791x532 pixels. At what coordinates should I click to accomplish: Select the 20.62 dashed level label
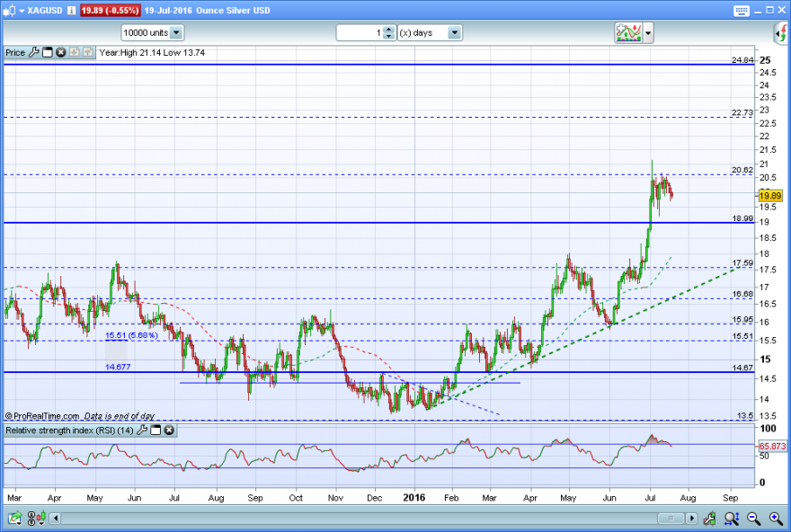(742, 170)
